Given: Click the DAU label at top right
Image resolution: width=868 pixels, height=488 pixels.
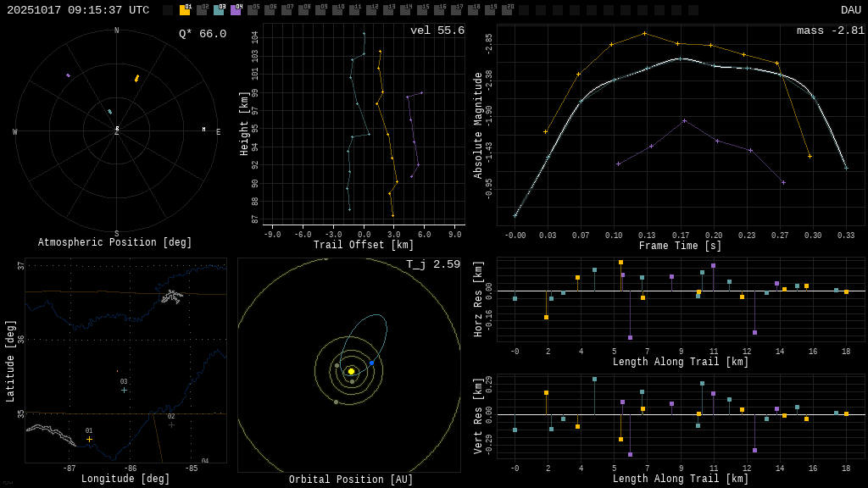Looking at the screenshot, I should 850,10.
